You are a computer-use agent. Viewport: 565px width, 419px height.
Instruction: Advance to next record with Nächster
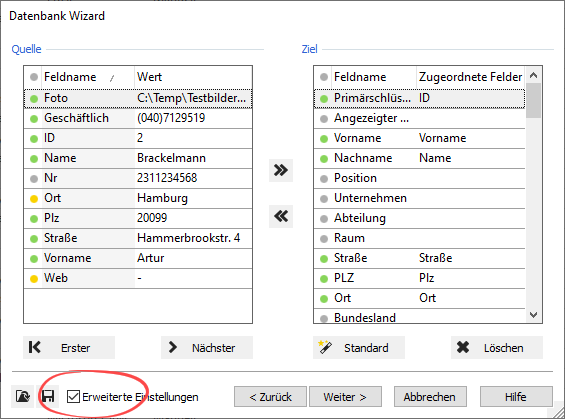point(207,348)
